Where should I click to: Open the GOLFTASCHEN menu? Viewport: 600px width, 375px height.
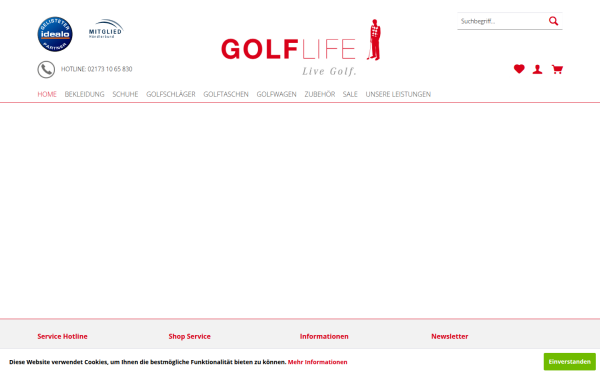226,94
